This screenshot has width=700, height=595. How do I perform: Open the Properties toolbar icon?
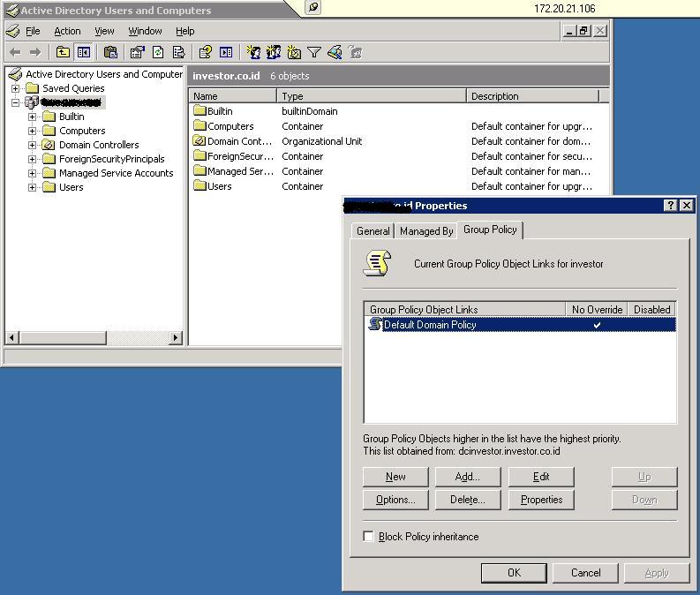(x=137, y=53)
